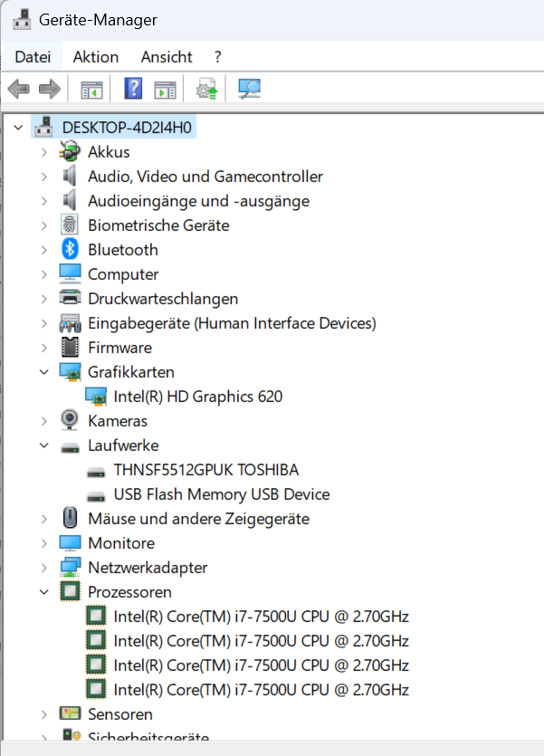Select Eingabegeräte (Human Interface Devices) label
Screen dimensions: 544x756
(x=232, y=323)
